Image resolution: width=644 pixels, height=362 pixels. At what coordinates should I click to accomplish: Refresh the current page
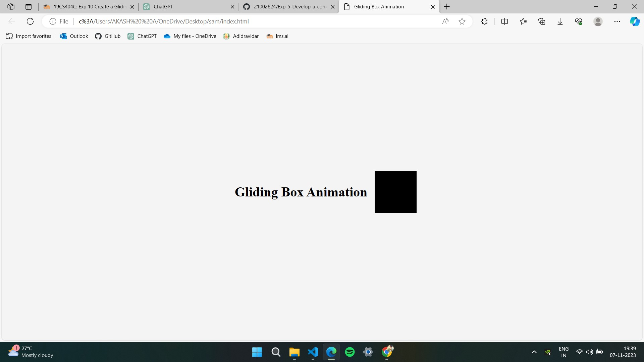pos(30,21)
